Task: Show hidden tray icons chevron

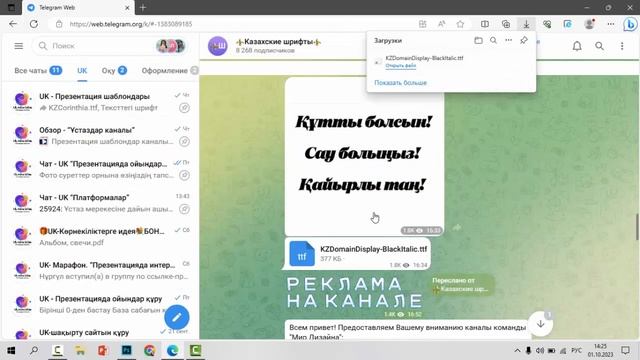Action: (x=517, y=351)
